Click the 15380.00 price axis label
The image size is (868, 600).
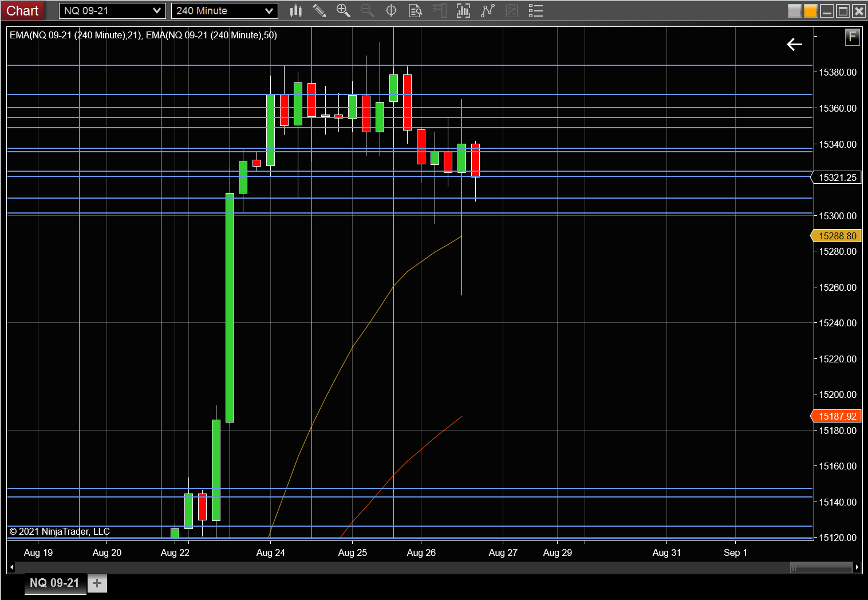838,72
